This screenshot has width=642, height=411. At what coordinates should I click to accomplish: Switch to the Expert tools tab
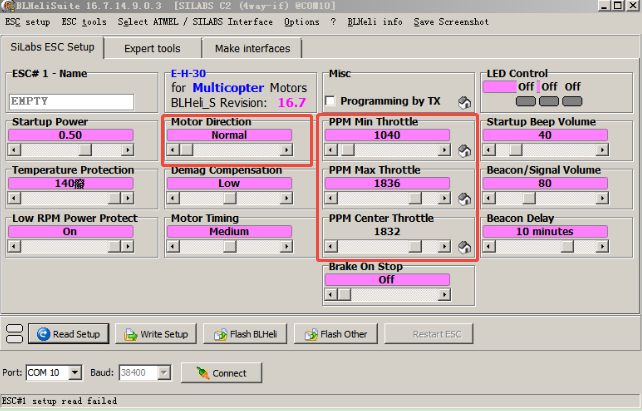pyautogui.click(x=152, y=48)
